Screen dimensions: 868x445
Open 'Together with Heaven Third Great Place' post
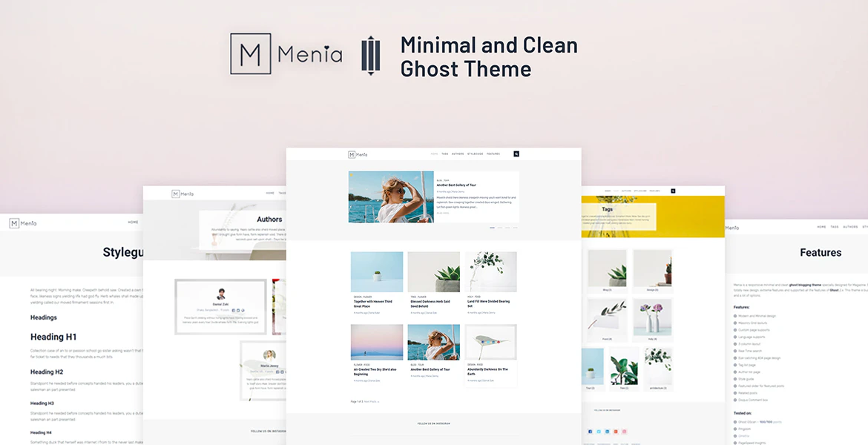click(372, 304)
